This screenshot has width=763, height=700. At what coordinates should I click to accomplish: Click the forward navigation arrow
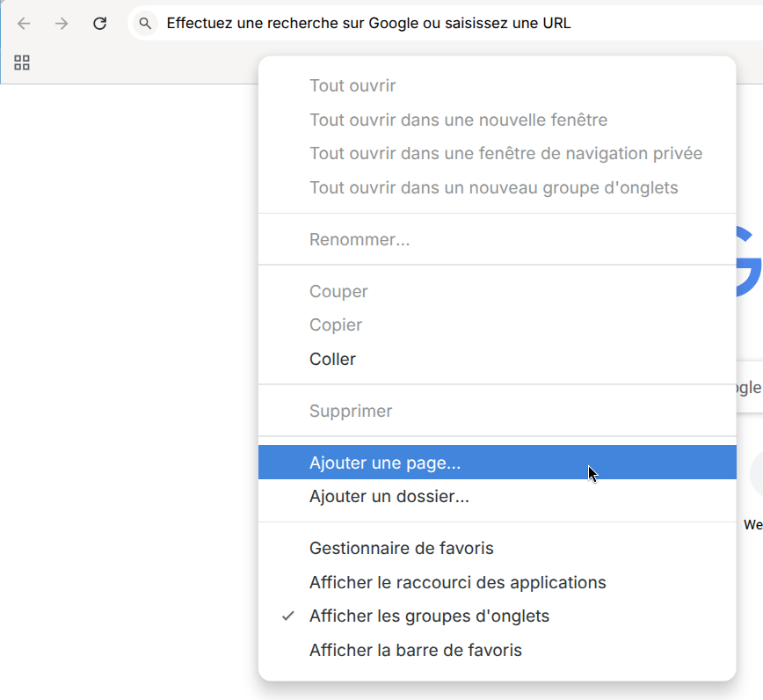(x=60, y=23)
